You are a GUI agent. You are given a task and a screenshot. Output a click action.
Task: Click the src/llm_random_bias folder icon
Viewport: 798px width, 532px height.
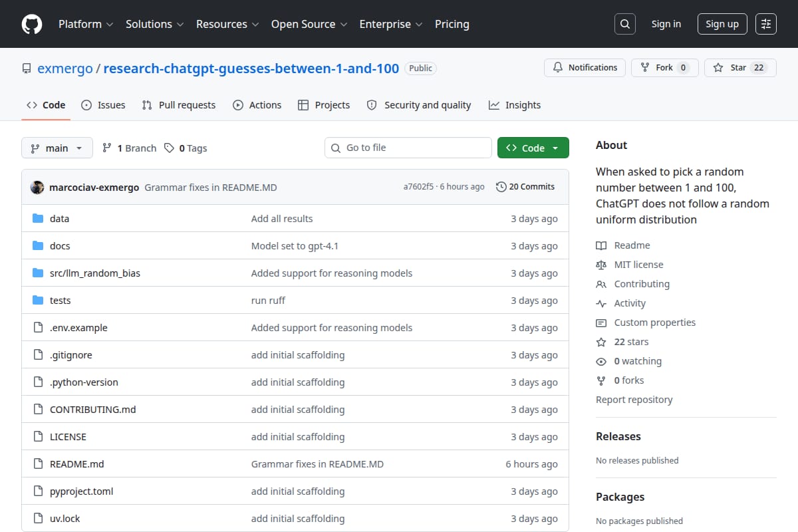click(38, 273)
